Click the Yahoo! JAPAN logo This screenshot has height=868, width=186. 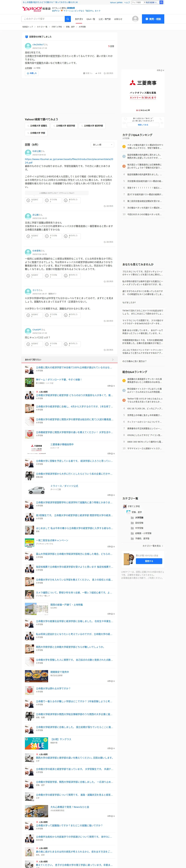32,9
